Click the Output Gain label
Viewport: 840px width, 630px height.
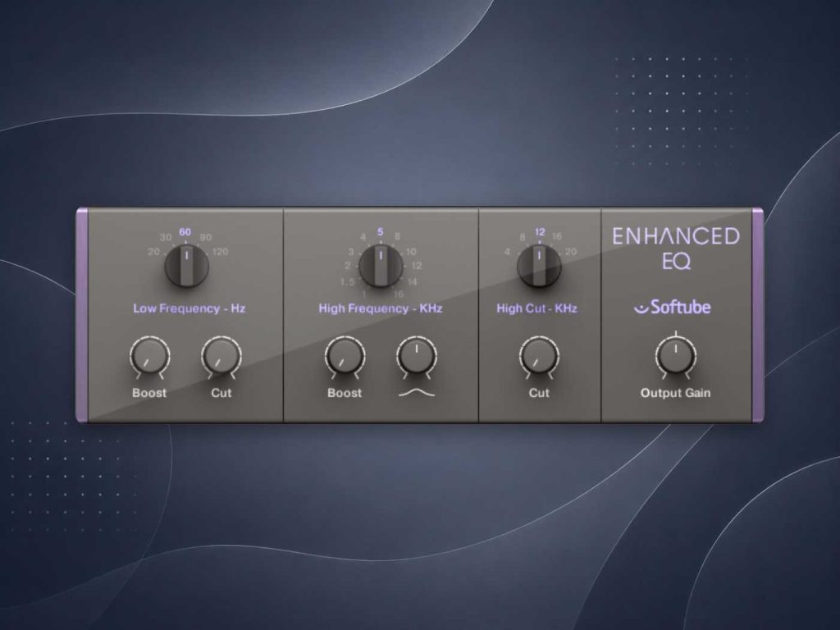tap(676, 393)
